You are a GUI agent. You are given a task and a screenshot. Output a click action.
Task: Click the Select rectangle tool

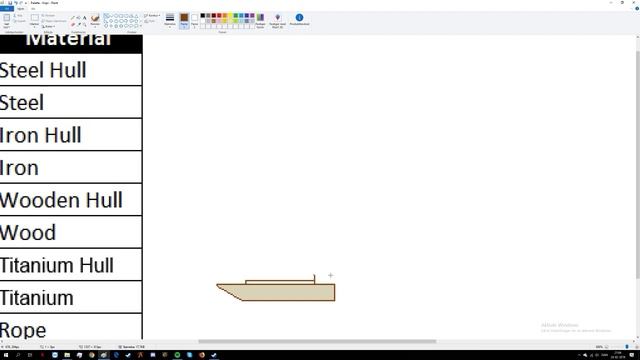35,18
